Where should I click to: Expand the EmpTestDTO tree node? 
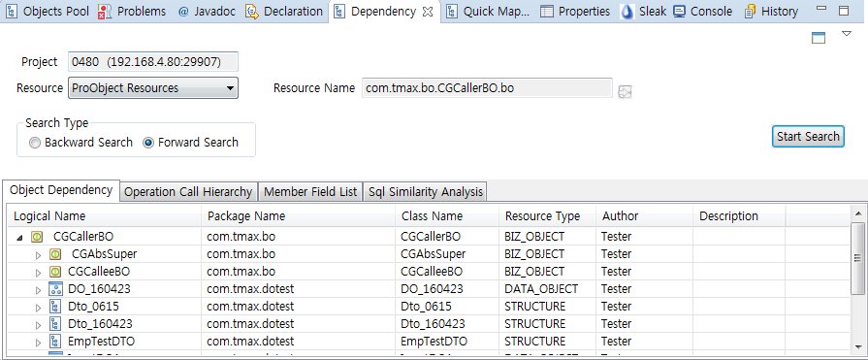click(x=38, y=343)
